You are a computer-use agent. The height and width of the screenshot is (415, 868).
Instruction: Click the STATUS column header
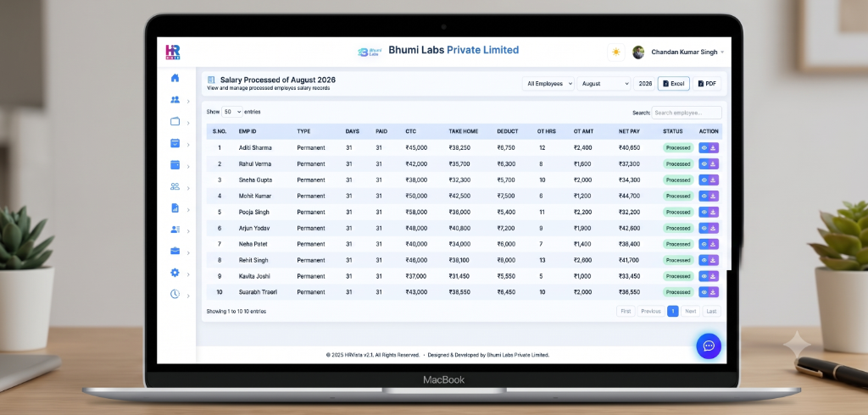[672, 131]
